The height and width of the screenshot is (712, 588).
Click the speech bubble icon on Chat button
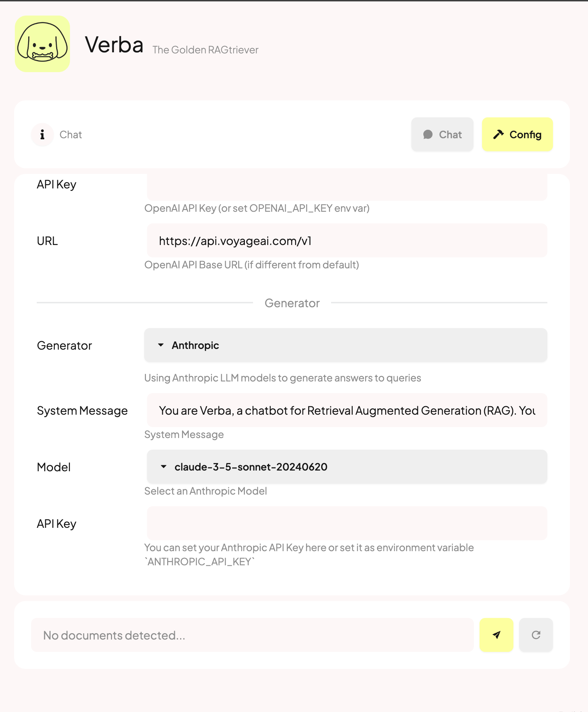pos(428,134)
